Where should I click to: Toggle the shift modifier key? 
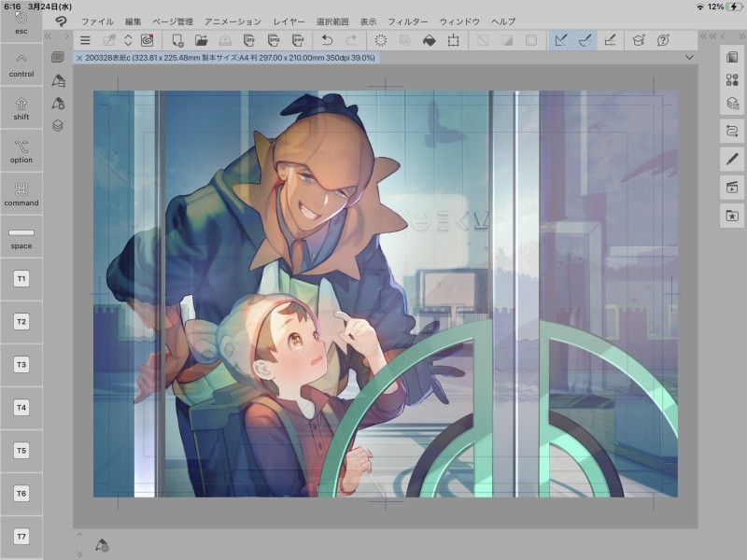coord(21,108)
